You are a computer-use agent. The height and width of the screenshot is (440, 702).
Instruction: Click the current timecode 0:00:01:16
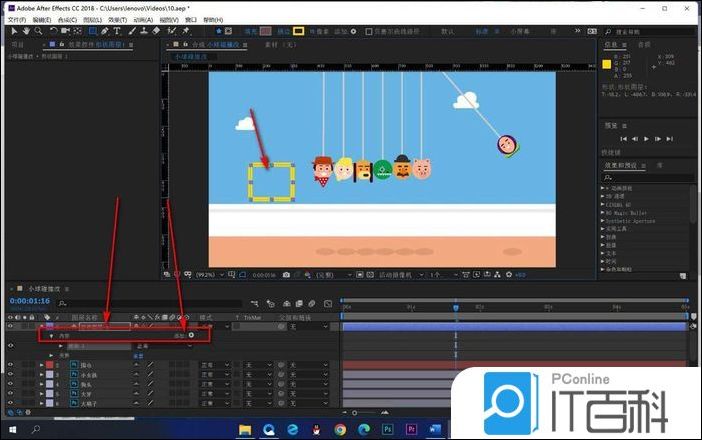click(x=28, y=300)
